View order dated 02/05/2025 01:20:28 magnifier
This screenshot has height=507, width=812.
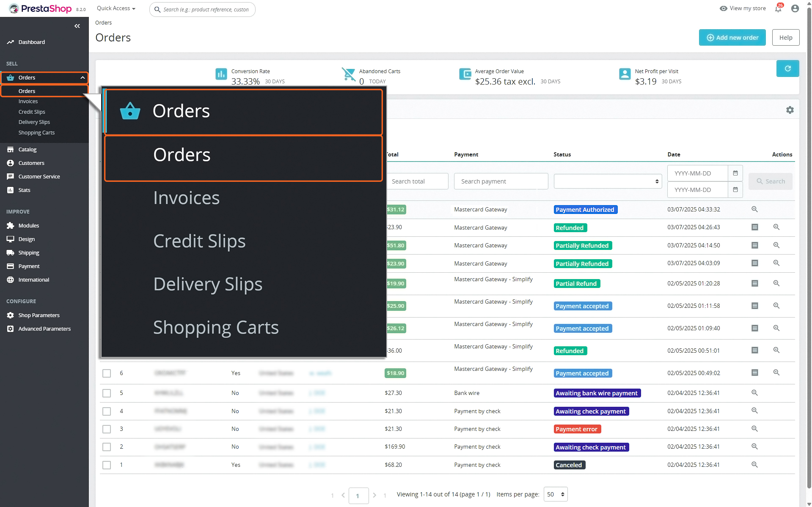tap(776, 283)
